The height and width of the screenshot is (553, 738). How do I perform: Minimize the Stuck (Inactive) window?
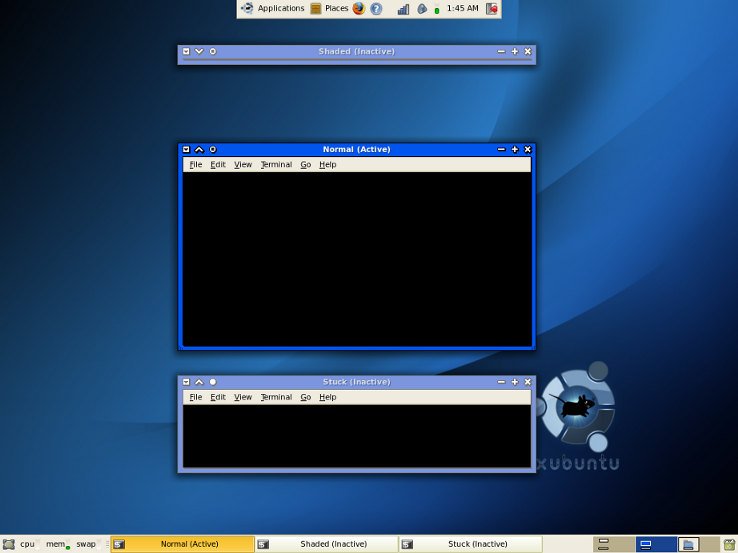coord(501,382)
